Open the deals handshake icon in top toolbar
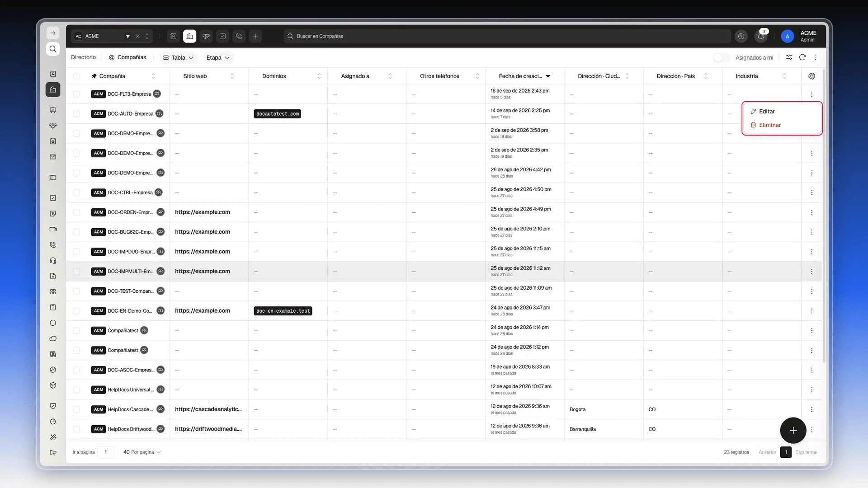The image size is (868, 488). 206,36
